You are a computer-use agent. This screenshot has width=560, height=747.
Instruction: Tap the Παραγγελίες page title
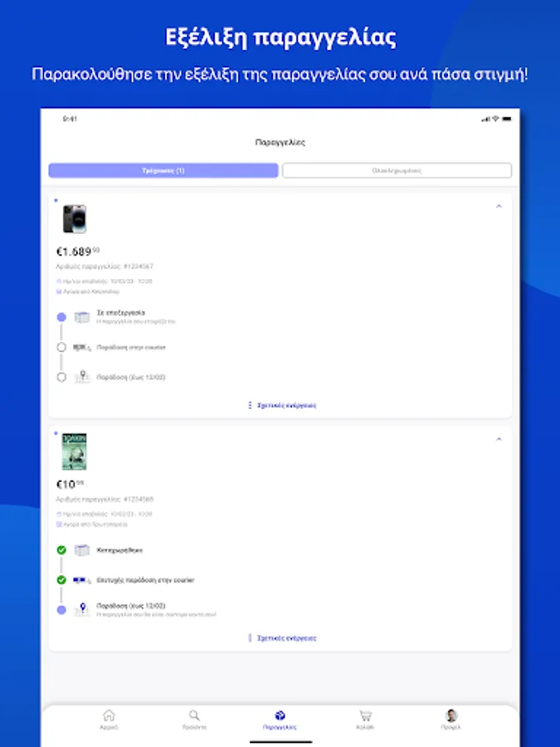click(280, 143)
